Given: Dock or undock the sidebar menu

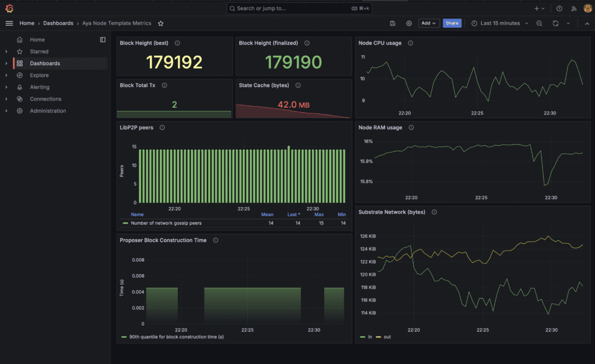Looking at the screenshot, I should 103,40.
